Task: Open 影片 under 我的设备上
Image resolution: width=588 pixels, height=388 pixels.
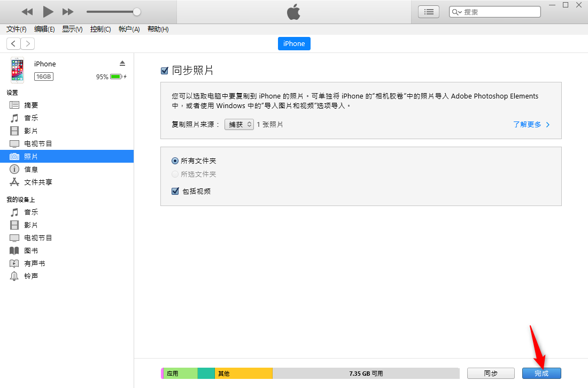Action: (67, 225)
